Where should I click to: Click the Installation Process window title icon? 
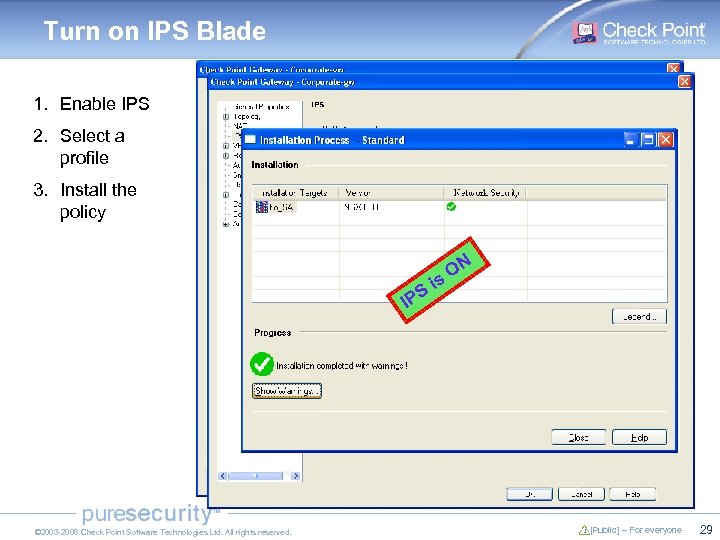click(x=250, y=139)
